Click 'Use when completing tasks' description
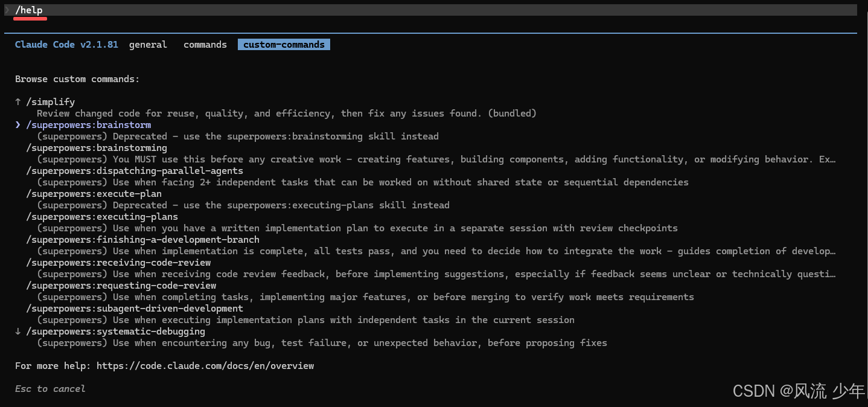Screen dimensions: 868x407 coord(366,297)
